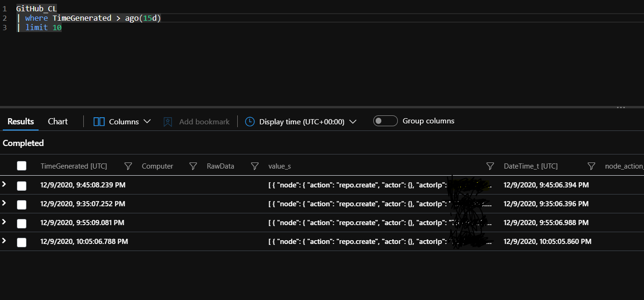Screen dimensions: 644x300
Task: Filter the RawData column
Action: coord(255,166)
